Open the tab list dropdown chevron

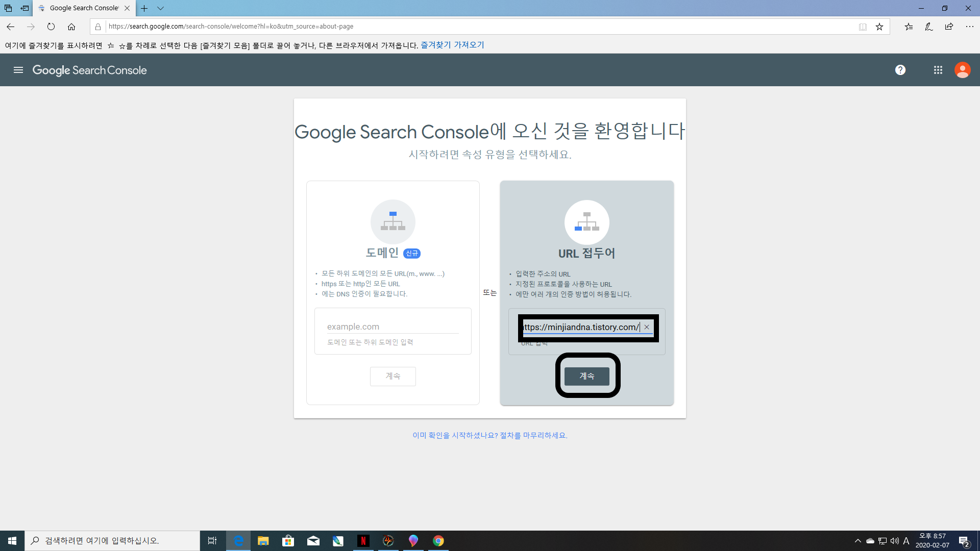point(160,8)
